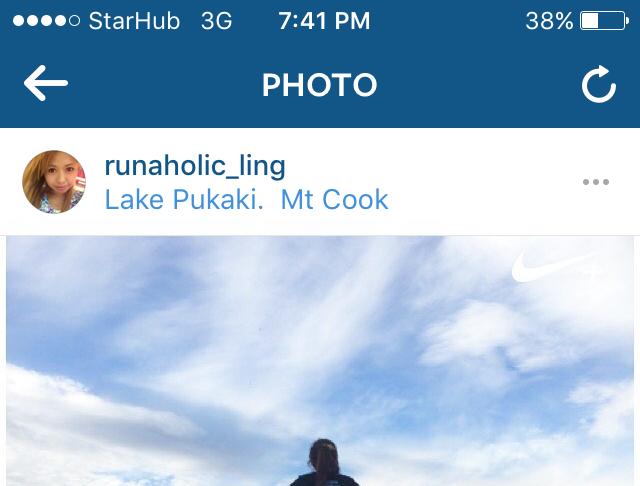Tap the 3G network indicator

pyautogui.click(x=216, y=21)
